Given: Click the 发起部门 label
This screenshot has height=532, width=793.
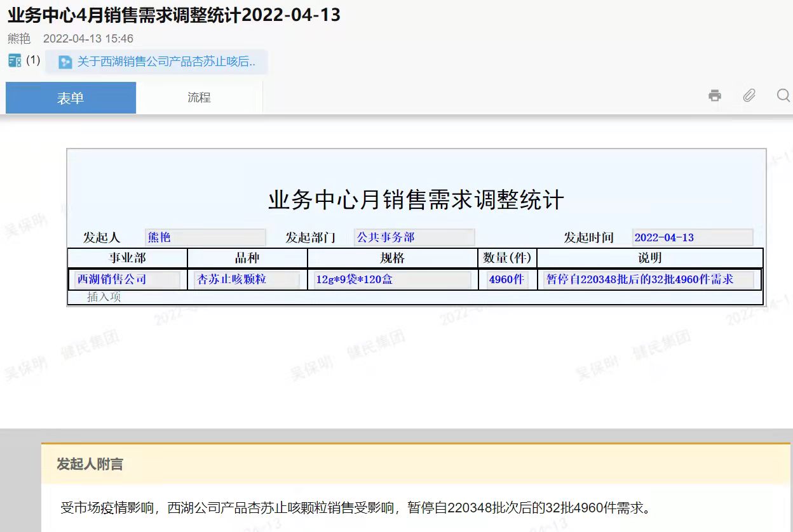Looking at the screenshot, I should pyautogui.click(x=311, y=238).
